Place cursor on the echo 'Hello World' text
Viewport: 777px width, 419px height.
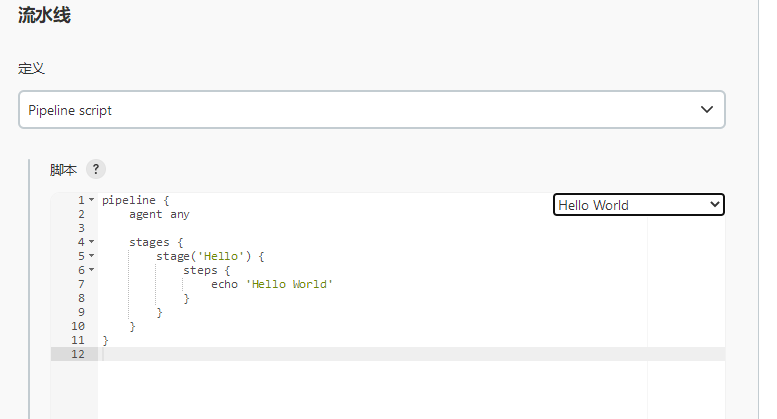point(272,284)
